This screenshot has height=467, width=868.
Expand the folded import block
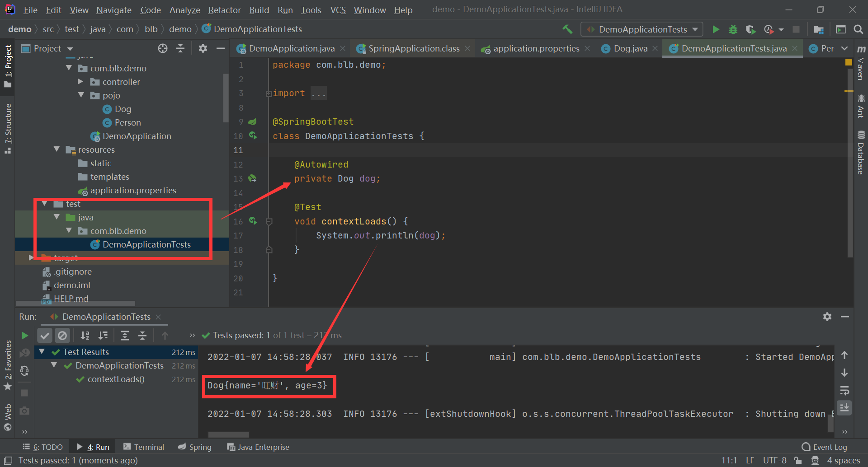pyautogui.click(x=269, y=93)
